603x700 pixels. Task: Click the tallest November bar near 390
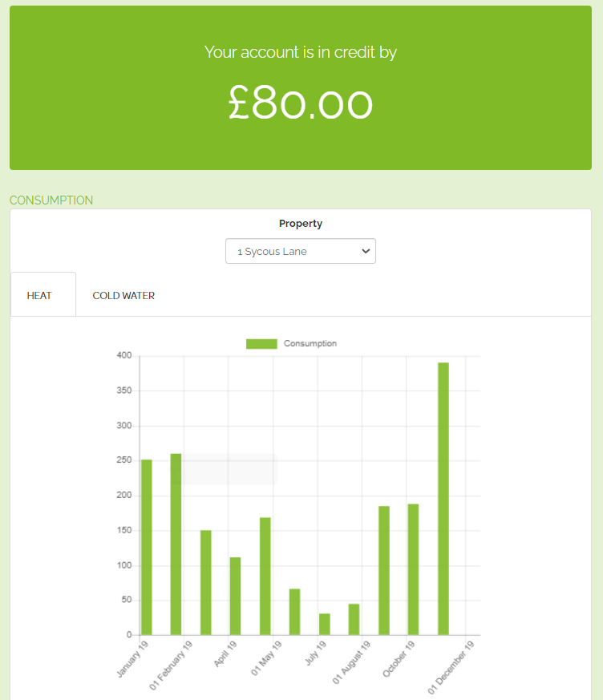point(443,499)
